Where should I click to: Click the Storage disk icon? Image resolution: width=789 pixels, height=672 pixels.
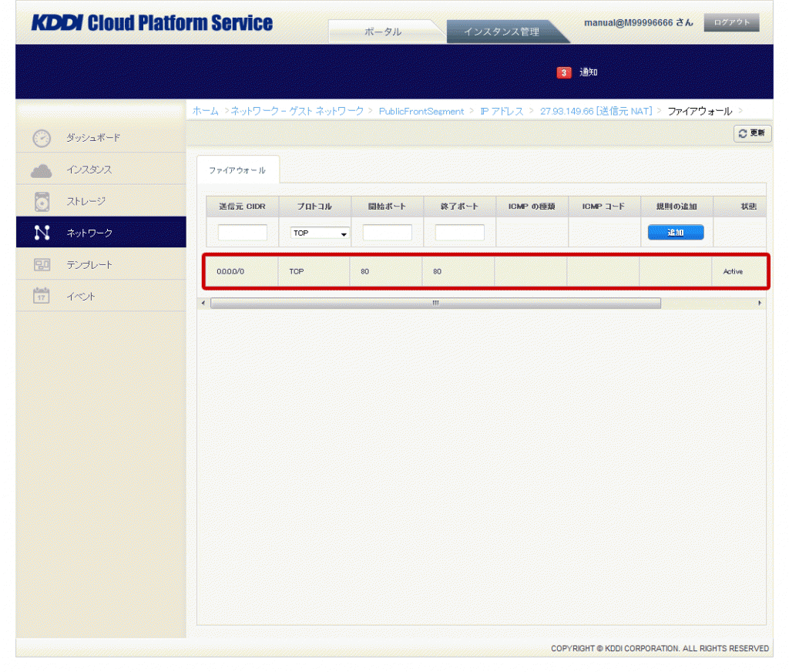point(42,202)
